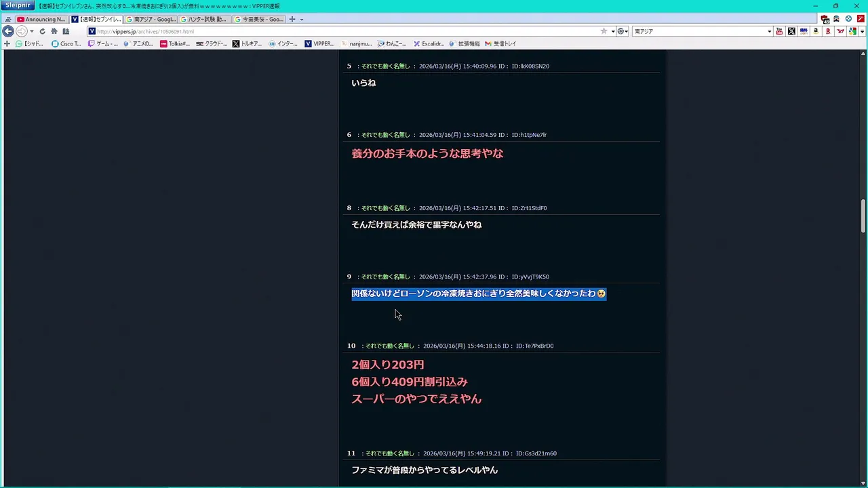Search with the Yahoo engine icon
Viewport: 868px width, 488px height.
840,31
